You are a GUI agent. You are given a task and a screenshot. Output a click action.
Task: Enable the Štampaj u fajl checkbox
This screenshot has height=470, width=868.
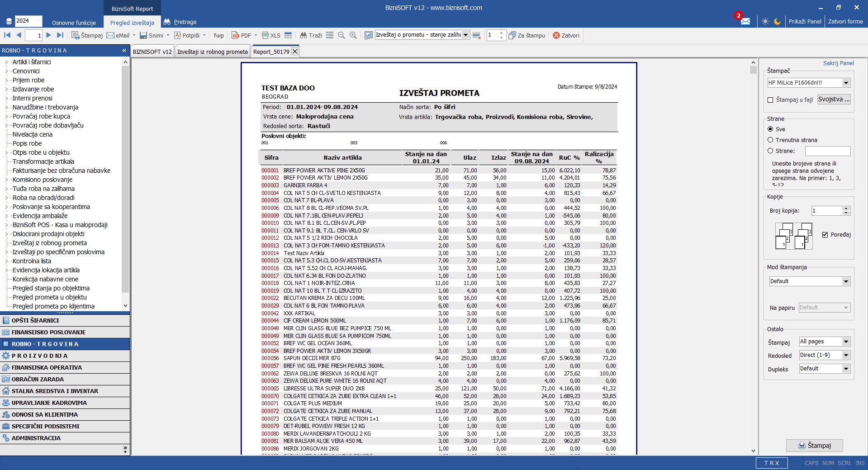tap(770, 100)
